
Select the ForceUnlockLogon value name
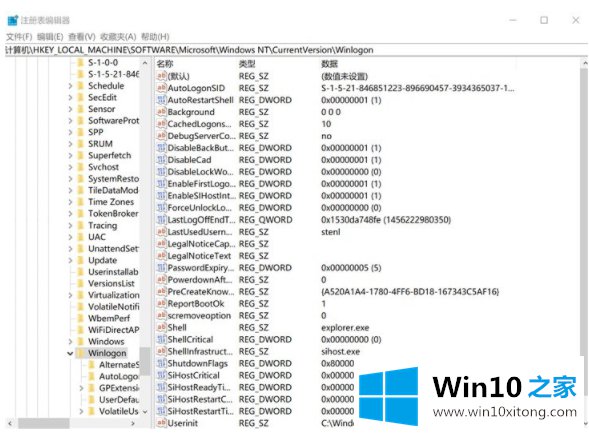[x=199, y=208]
